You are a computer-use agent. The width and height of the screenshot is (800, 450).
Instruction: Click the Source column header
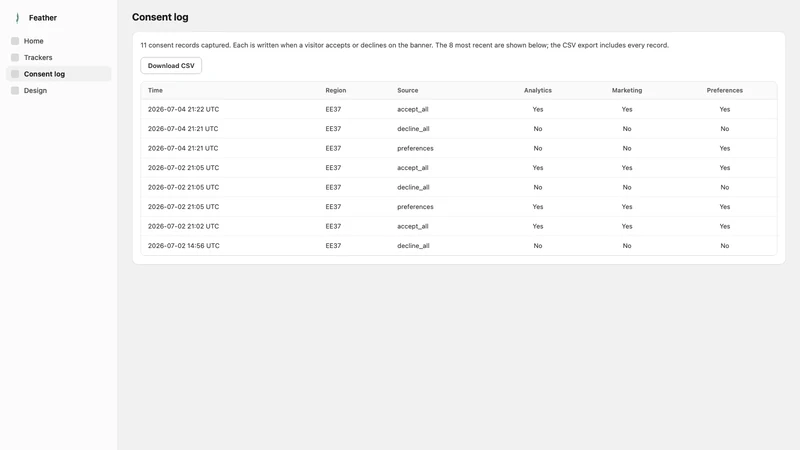408,90
